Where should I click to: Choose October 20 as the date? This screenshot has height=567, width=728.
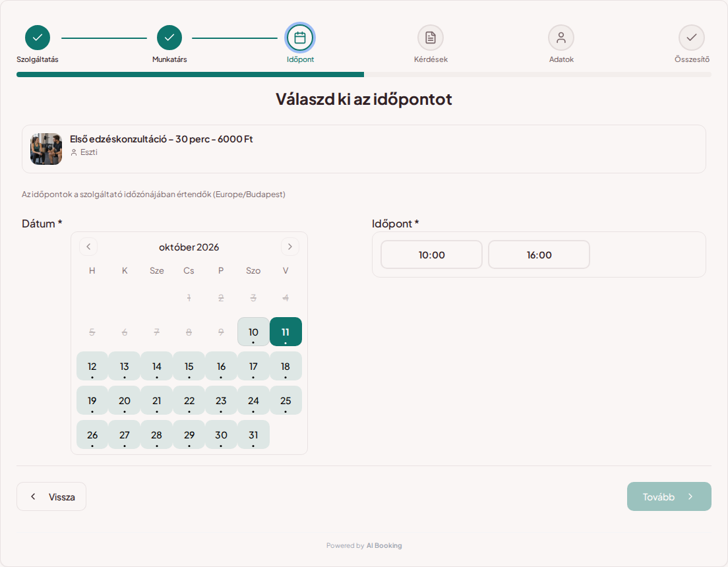125,400
